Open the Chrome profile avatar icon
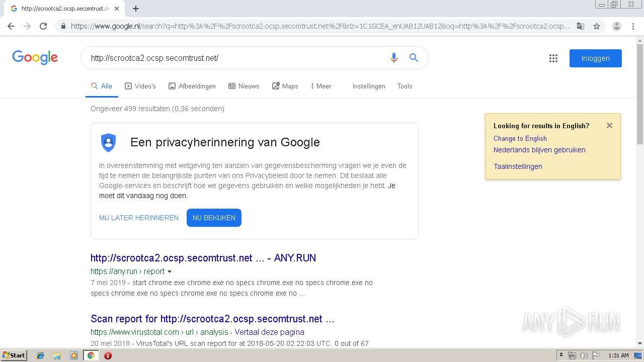Screen dimensions: 644x362 (x=616, y=26)
